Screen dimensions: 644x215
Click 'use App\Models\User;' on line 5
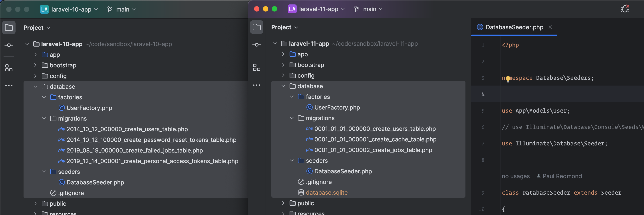pos(535,111)
